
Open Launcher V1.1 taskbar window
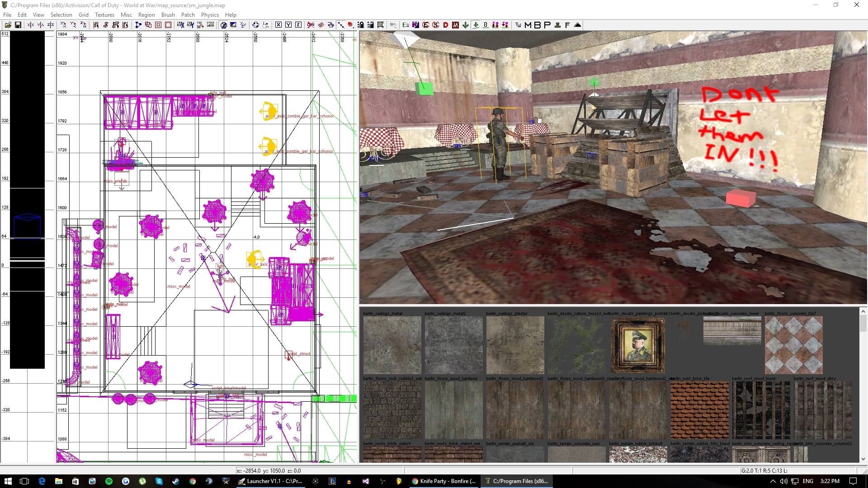click(x=271, y=481)
